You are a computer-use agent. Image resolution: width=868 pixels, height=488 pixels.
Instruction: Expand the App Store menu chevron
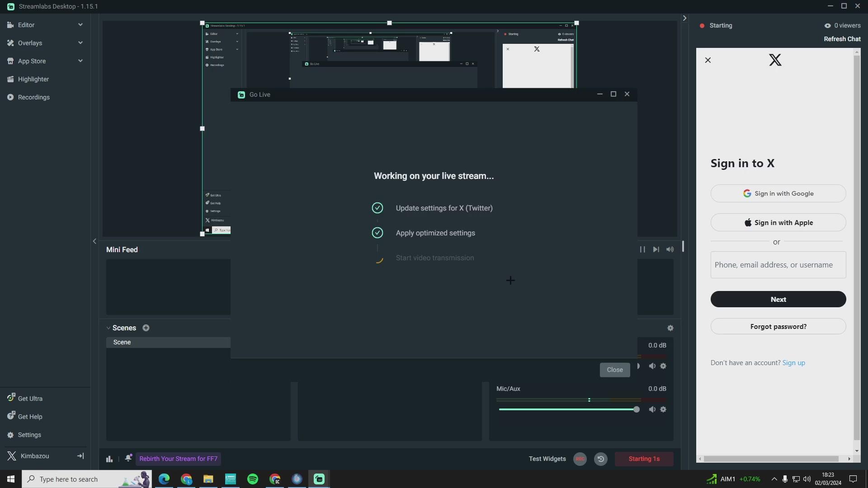pyautogui.click(x=80, y=61)
